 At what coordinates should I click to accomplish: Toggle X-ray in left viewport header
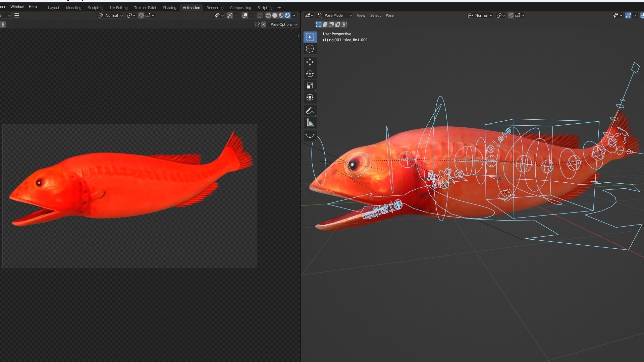click(x=260, y=15)
